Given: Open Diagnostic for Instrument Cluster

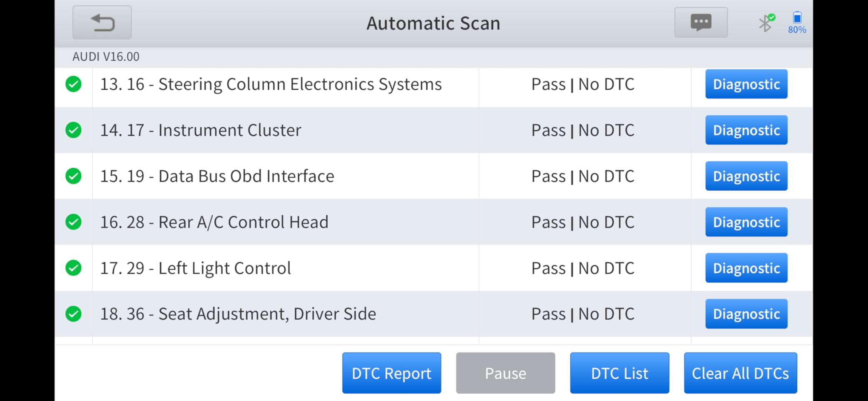Looking at the screenshot, I should [746, 130].
